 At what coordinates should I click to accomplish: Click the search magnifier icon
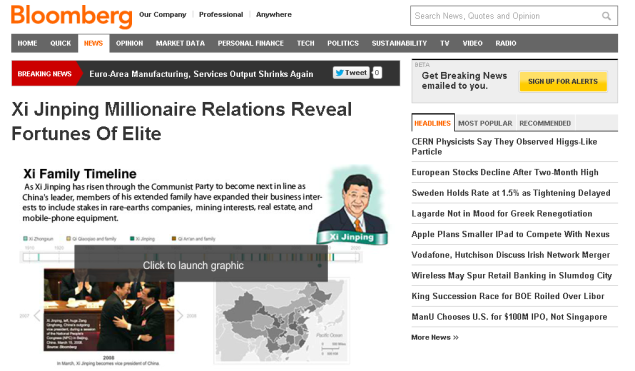pos(606,16)
